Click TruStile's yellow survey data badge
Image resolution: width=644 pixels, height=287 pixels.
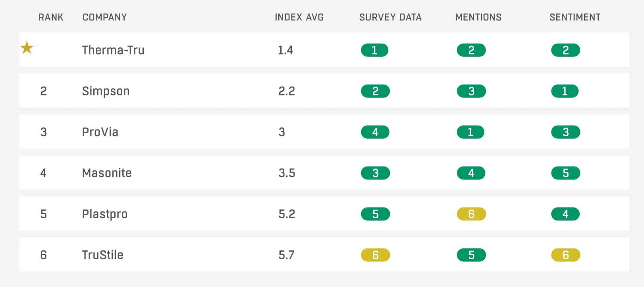(x=375, y=255)
